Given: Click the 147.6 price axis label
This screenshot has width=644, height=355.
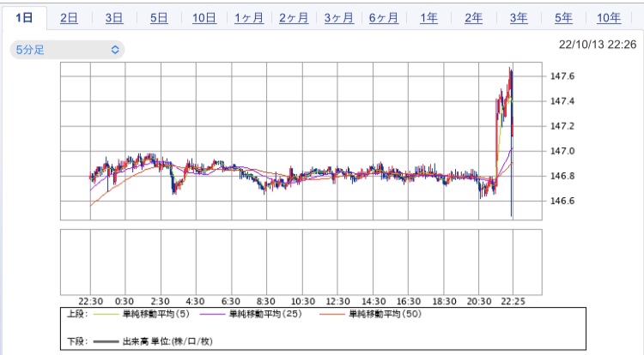Looking at the screenshot, I should pos(562,76).
